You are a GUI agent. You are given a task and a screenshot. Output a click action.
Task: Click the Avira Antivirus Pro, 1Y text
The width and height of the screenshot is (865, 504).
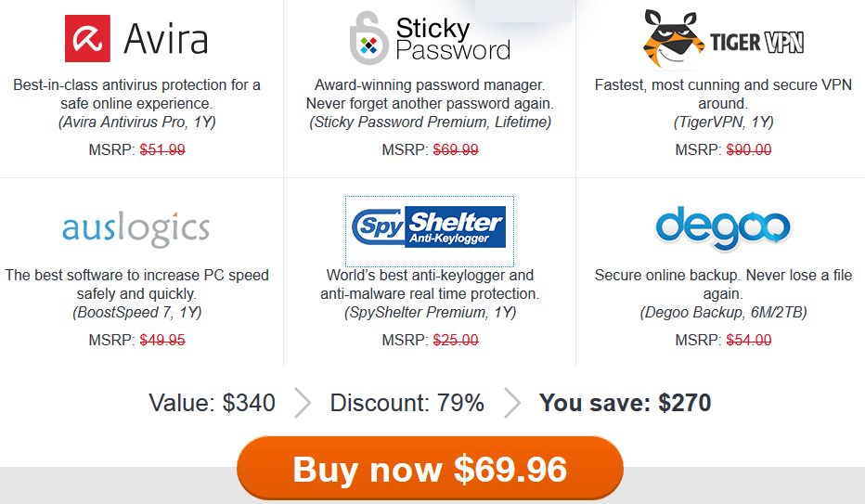(x=136, y=122)
